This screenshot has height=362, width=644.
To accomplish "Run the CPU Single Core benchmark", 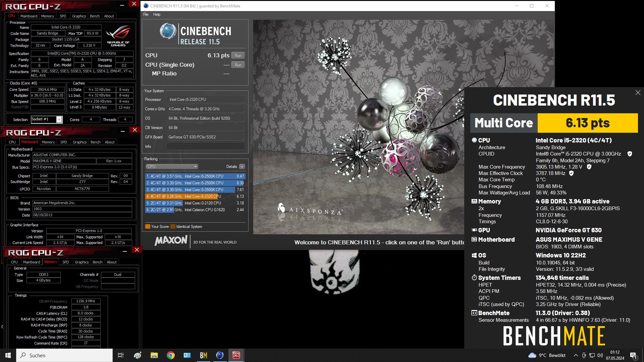I will click(x=238, y=65).
